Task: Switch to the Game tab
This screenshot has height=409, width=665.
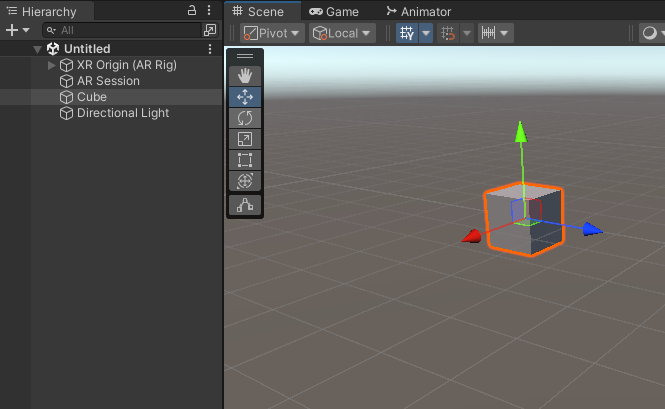Action: pos(334,12)
